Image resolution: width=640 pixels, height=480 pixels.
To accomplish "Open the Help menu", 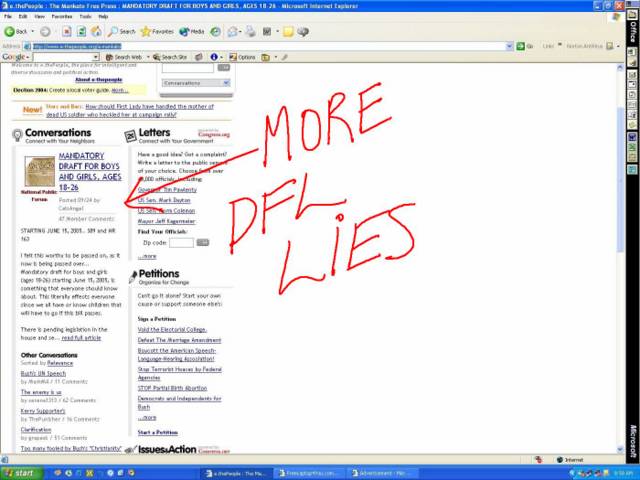I will (x=103, y=16).
